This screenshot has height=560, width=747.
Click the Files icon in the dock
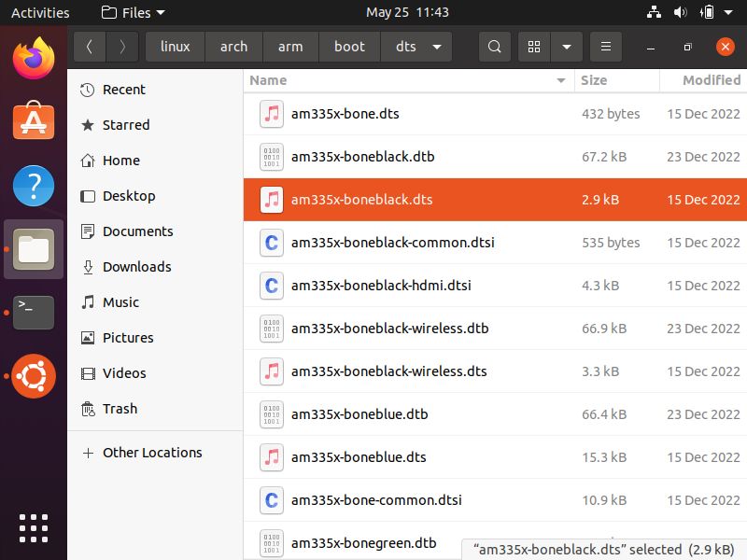pos(34,249)
